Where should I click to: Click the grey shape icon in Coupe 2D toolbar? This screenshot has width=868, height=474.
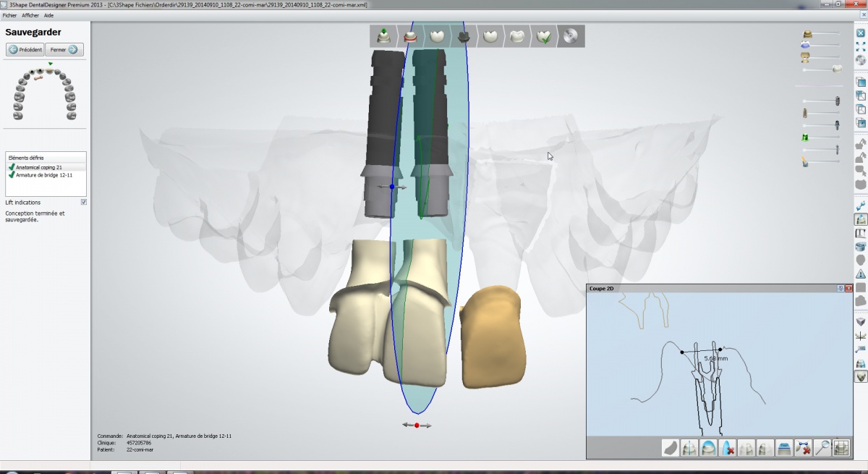tap(671, 448)
